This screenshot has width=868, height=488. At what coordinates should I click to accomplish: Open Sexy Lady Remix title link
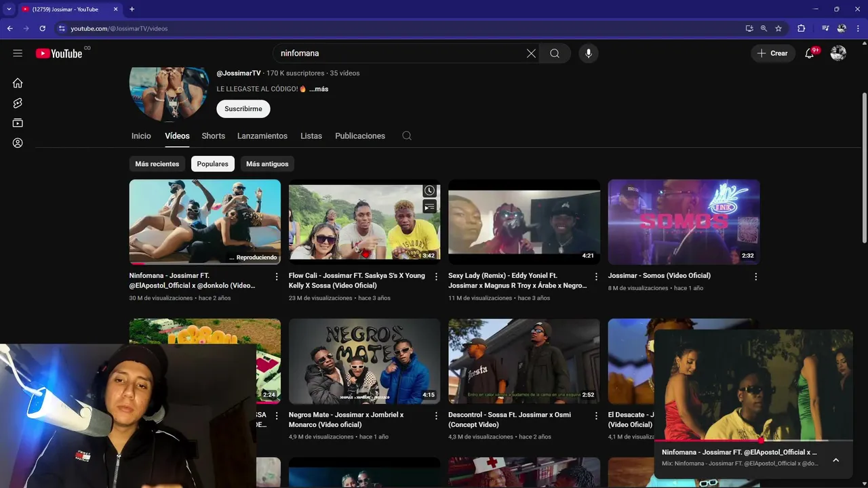[x=517, y=281]
